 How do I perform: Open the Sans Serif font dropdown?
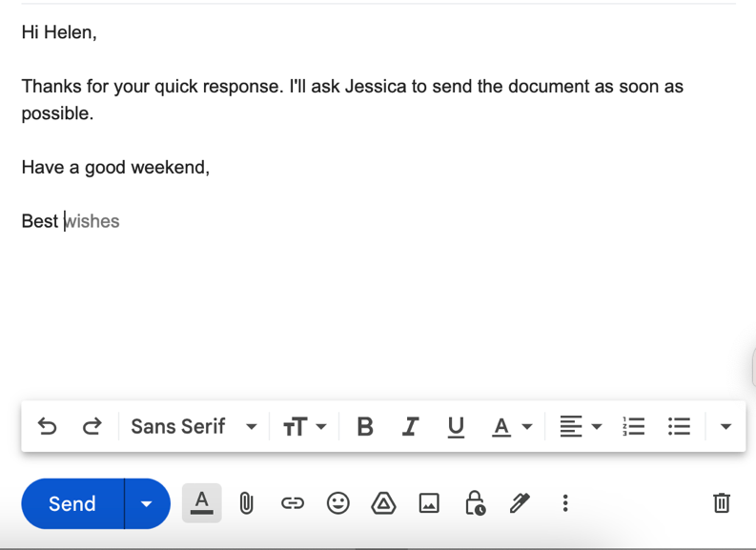pyautogui.click(x=194, y=427)
